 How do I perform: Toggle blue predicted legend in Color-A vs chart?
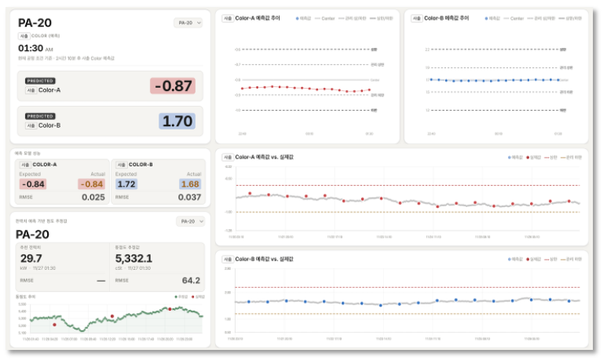[515, 158]
